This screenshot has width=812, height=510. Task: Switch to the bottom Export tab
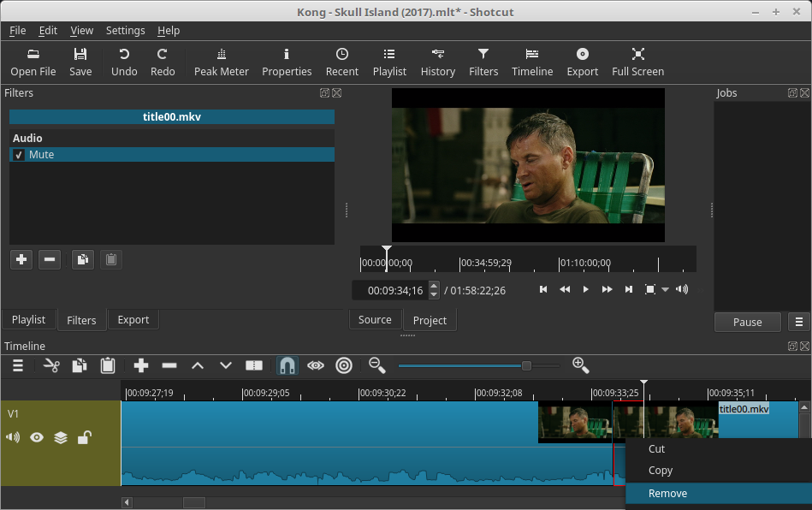pos(133,320)
